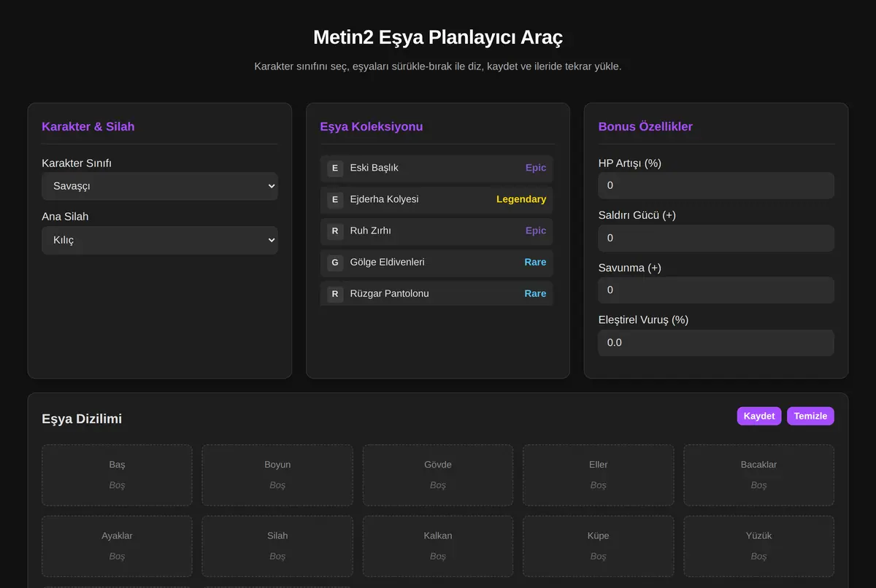Choose the Kalkan slot

(438, 546)
